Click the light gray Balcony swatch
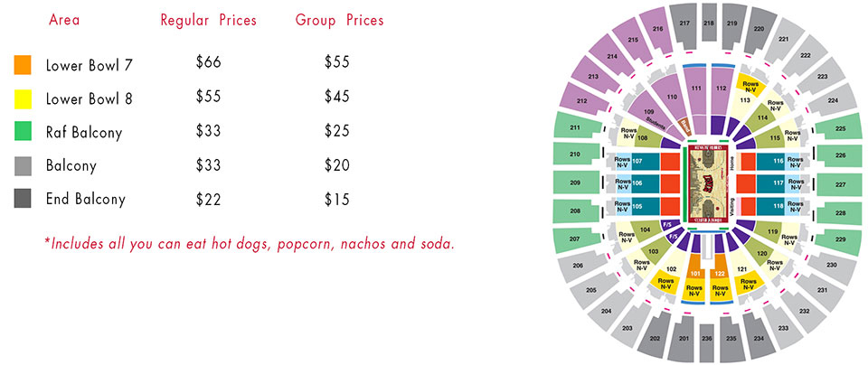This screenshot has height=365, width=868. click(x=23, y=166)
